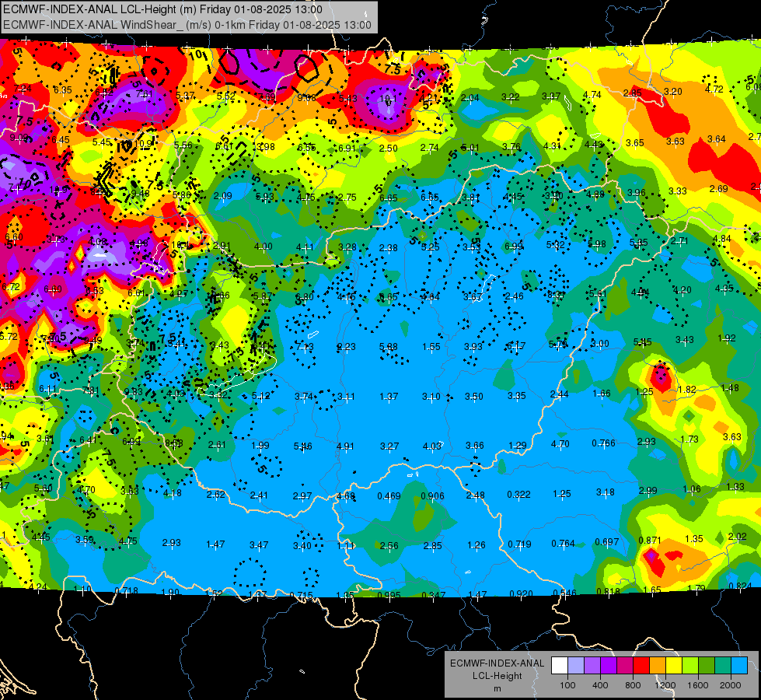Click the wind shear value 1.73
Image resolution: width=761 pixels, height=700 pixels.
(x=689, y=439)
